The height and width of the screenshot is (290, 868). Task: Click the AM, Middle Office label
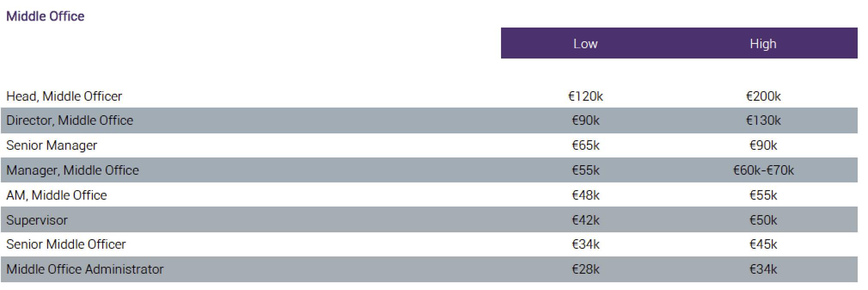[56, 195]
